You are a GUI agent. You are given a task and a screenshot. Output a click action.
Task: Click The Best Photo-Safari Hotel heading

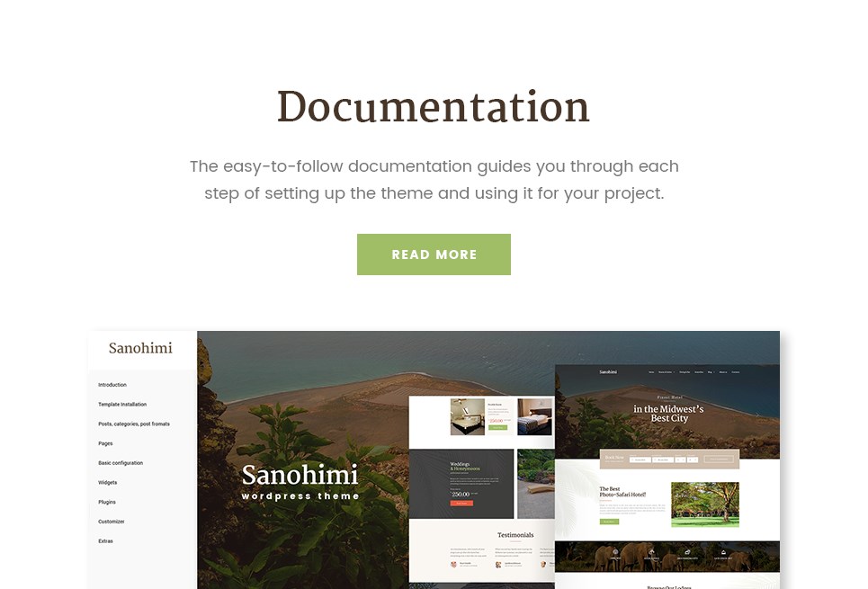tap(622, 492)
